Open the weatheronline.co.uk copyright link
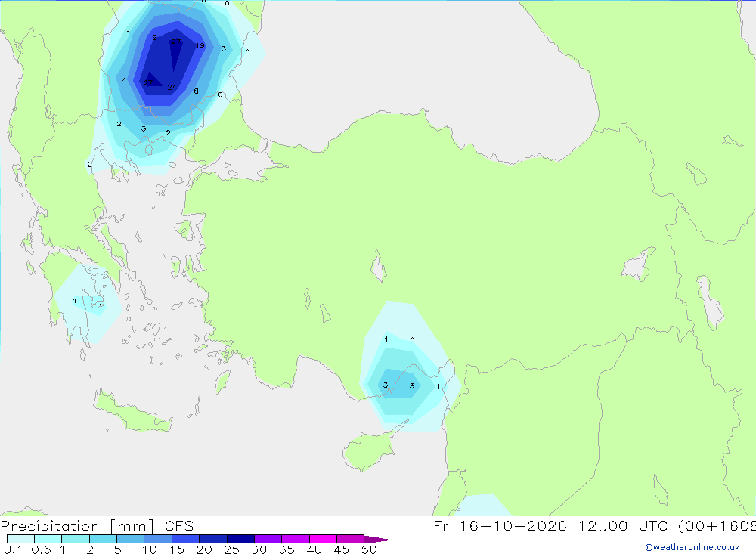The width and height of the screenshot is (756, 554). click(x=692, y=547)
